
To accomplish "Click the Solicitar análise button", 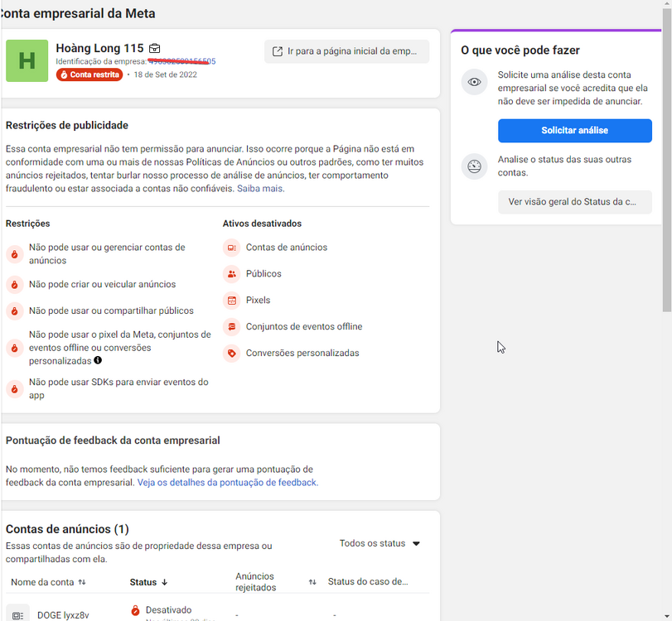I will pos(575,131).
